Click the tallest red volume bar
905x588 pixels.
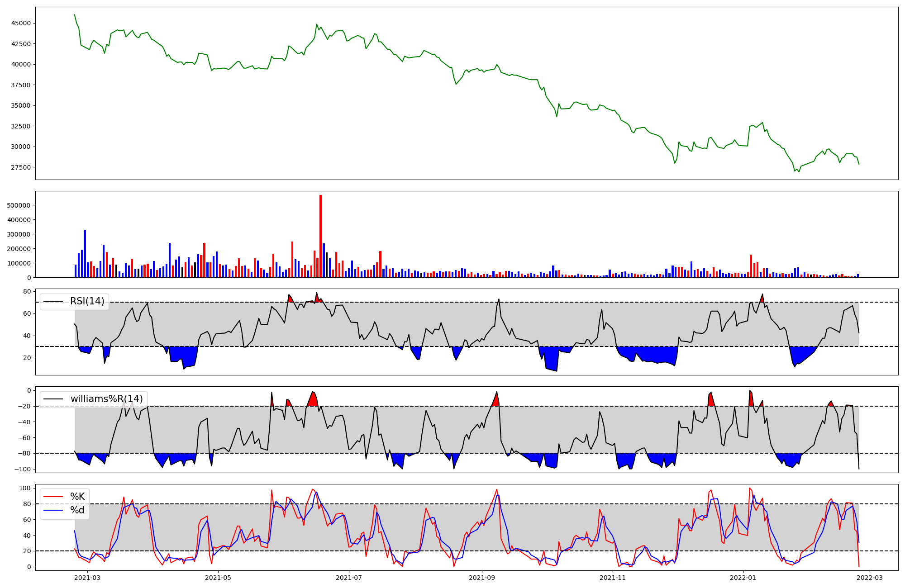pos(320,235)
